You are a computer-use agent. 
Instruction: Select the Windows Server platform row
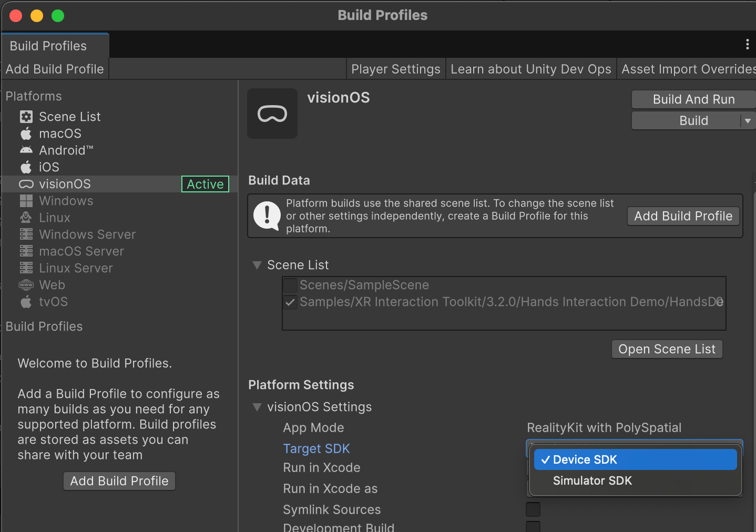coord(120,234)
